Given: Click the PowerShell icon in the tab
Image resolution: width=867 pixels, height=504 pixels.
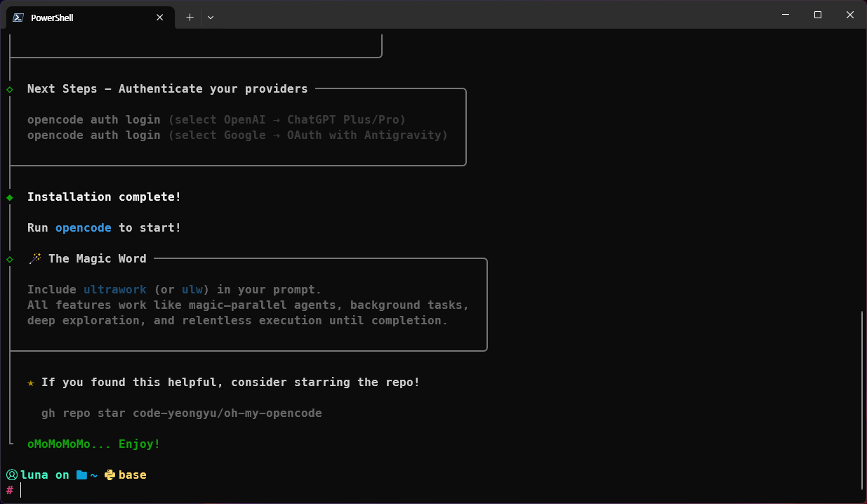Looking at the screenshot, I should point(18,18).
